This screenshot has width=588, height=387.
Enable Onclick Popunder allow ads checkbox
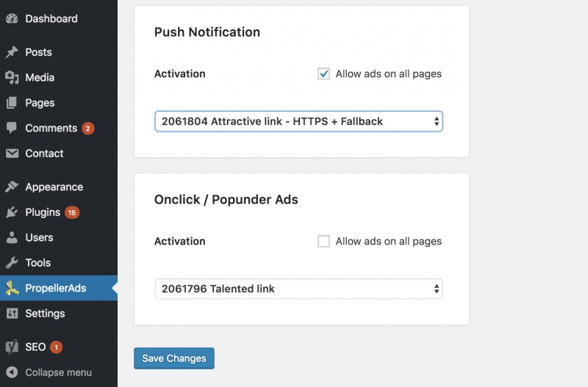(323, 241)
